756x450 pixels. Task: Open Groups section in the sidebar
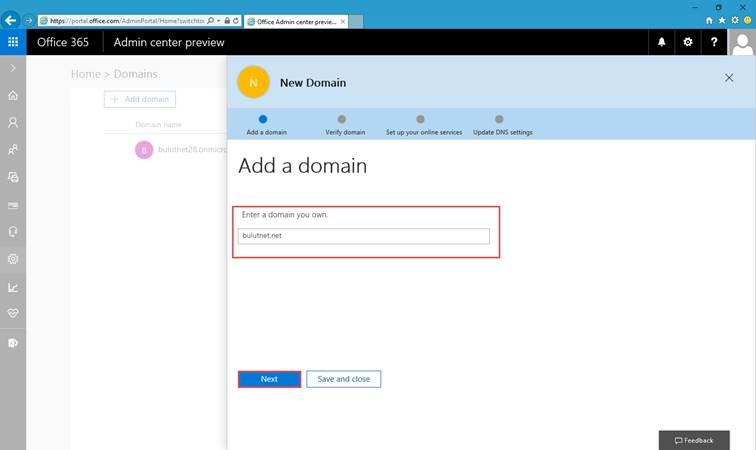(x=13, y=150)
